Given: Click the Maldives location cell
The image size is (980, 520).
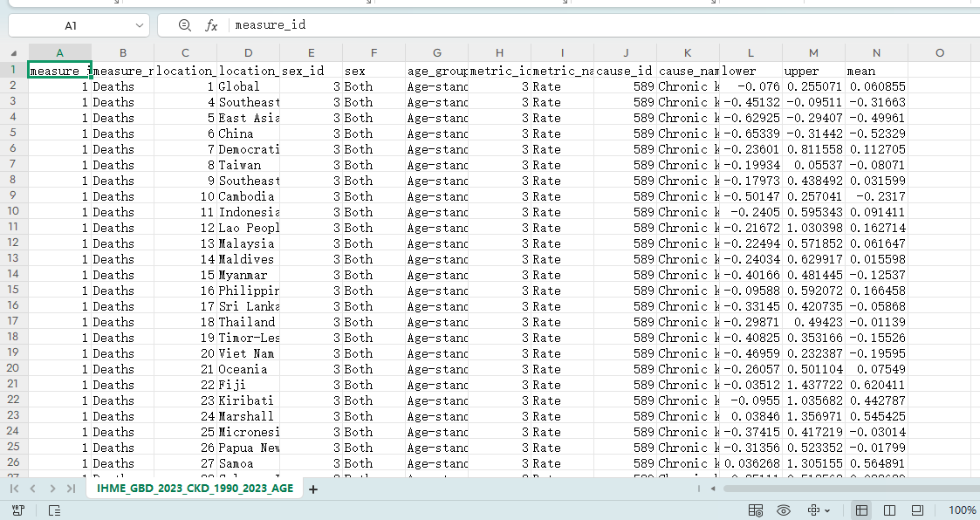Looking at the screenshot, I should click(x=248, y=259).
